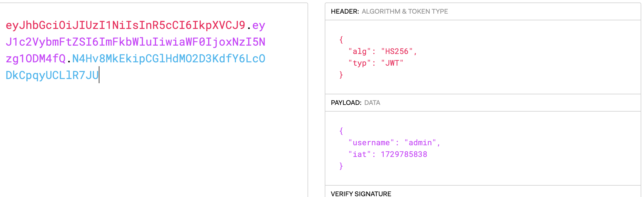Viewport: 644px width, 197px height.
Task: Click the ALGORITHM & TOKEN TYPE subtitle
Action: (x=405, y=11)
